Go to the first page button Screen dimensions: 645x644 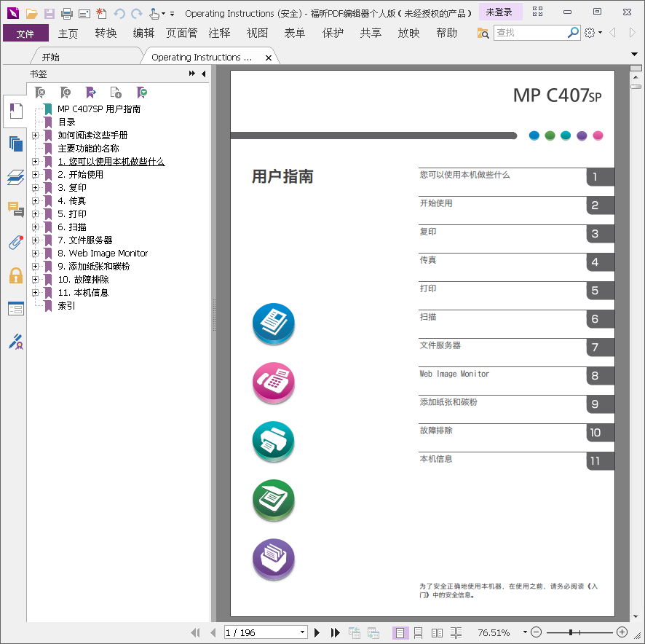click(196, 632)
